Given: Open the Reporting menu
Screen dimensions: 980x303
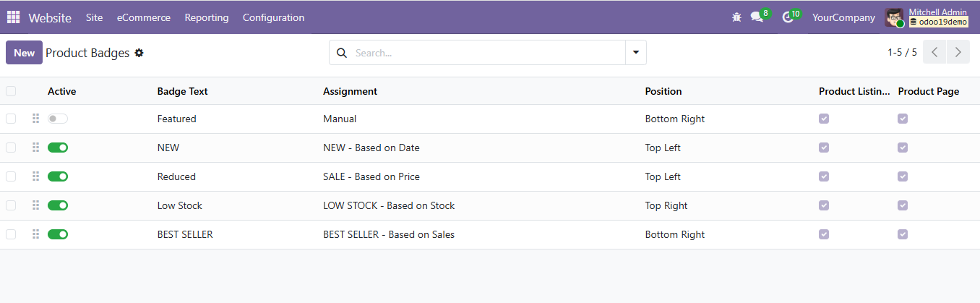Looking at the screenshot, I should point(207,17).
